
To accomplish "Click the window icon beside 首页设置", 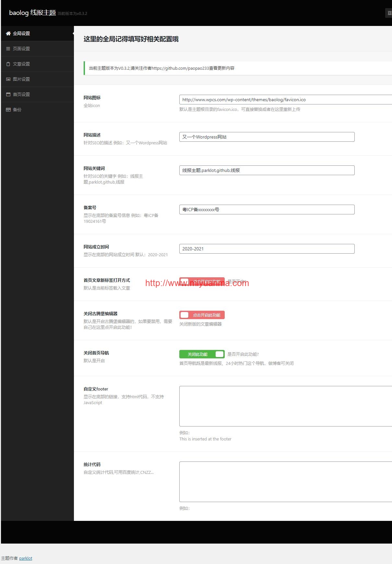I will coord(8,94).
